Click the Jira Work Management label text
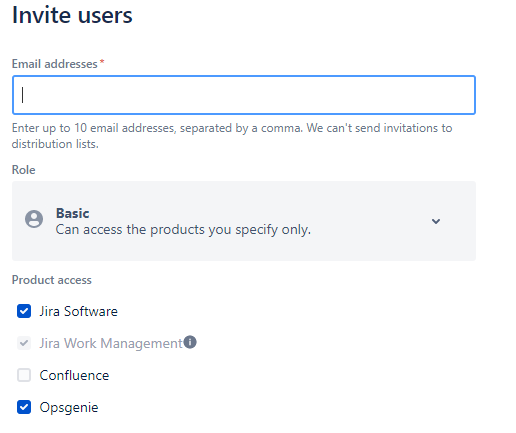Screen dimensions: 516x433 pos(111,343)
